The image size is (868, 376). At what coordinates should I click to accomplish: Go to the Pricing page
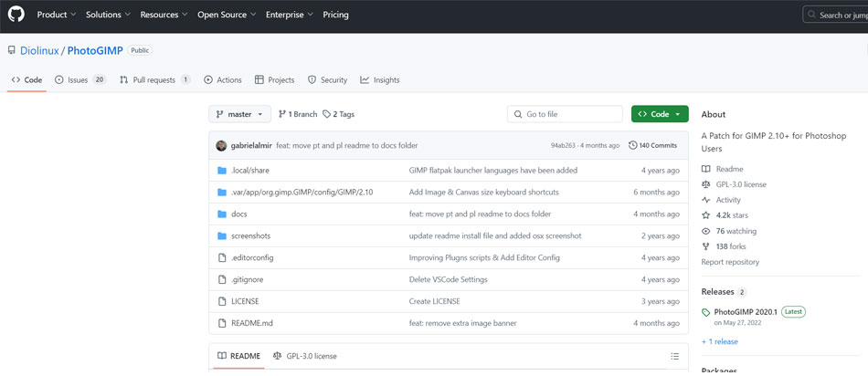(x=336, y=15)
